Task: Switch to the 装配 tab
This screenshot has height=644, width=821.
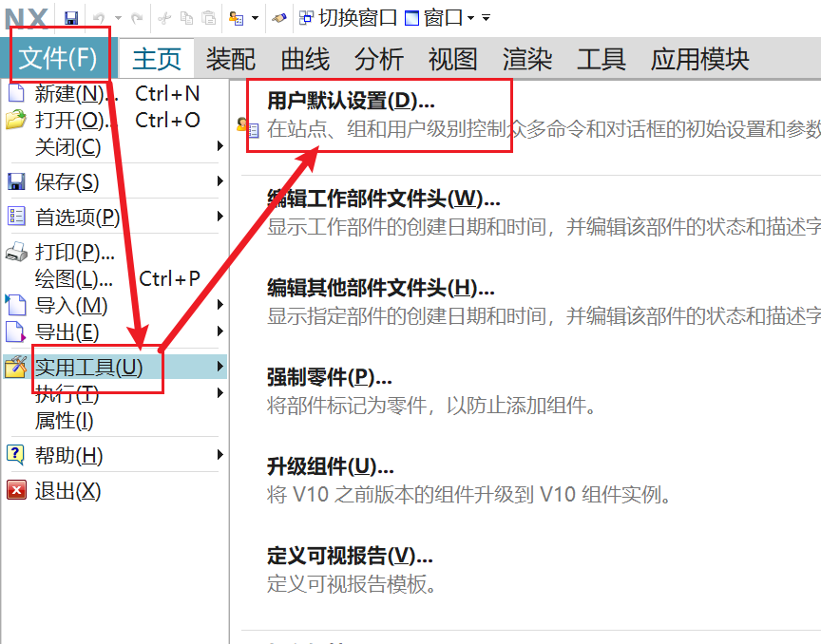Action: point(230,59)
